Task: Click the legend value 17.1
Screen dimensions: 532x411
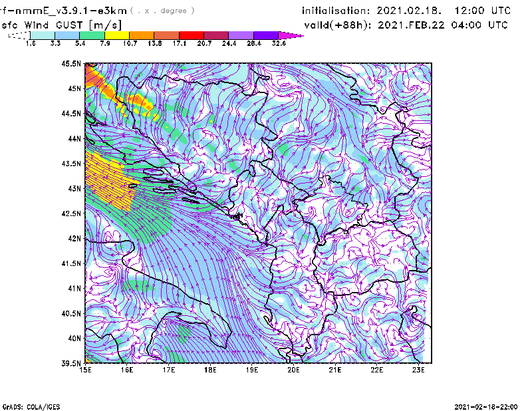Action: (180, 43)
